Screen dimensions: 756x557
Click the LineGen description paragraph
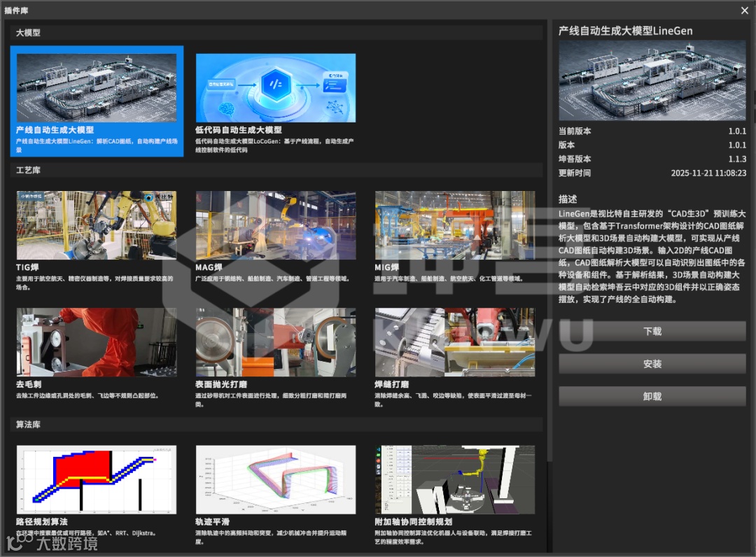[x=652, y=256]
